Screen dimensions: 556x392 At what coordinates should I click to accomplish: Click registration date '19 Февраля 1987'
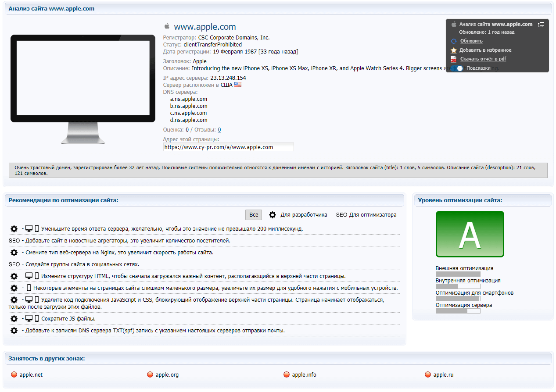(235, 52)
